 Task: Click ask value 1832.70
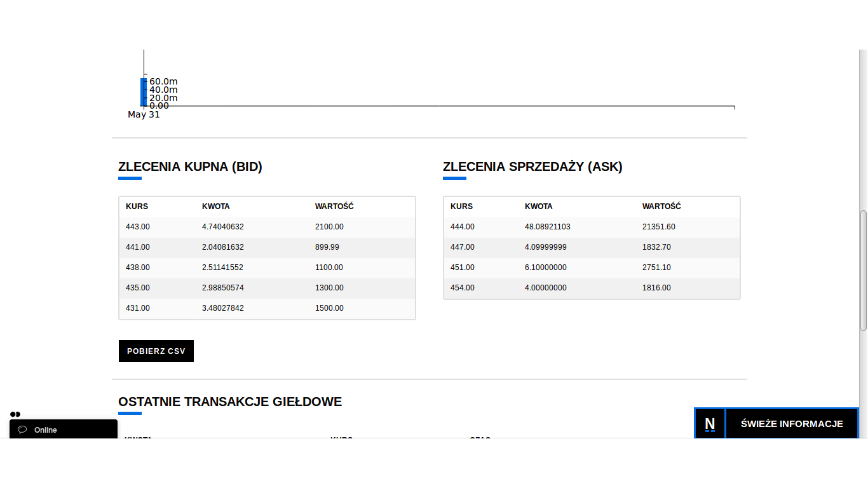pos(656,247)
